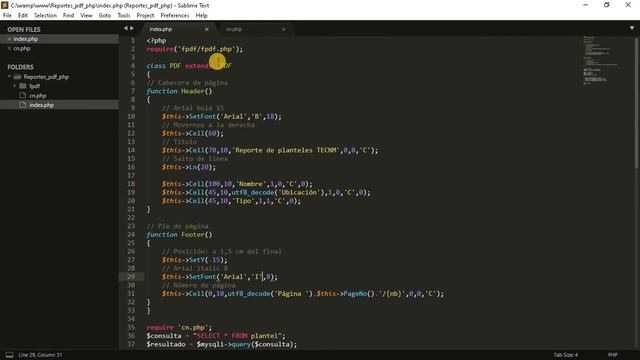Click the Sublime Text app icon

[x=4, y=5]
